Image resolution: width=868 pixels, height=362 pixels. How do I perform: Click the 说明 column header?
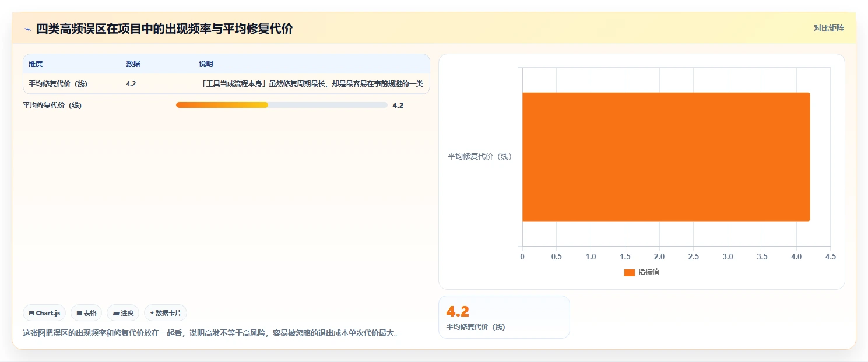point(206,64)
